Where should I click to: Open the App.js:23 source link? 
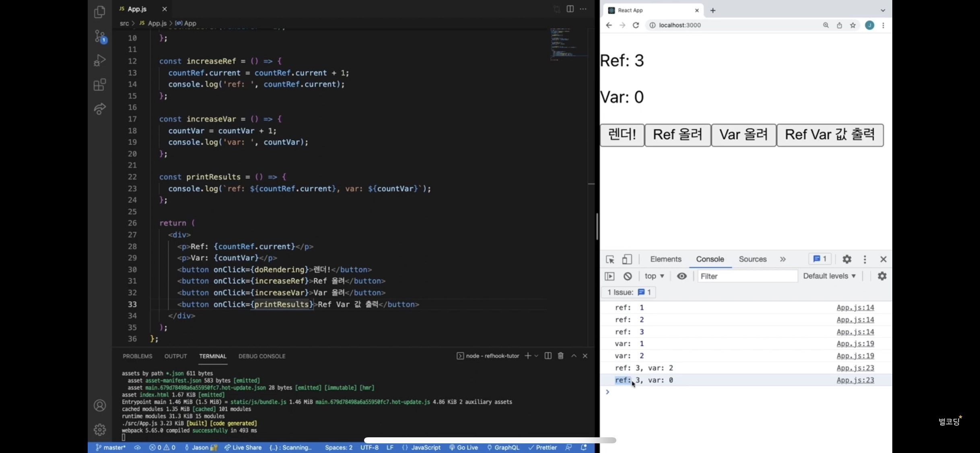pyautogui.click(x=855, y=368)
